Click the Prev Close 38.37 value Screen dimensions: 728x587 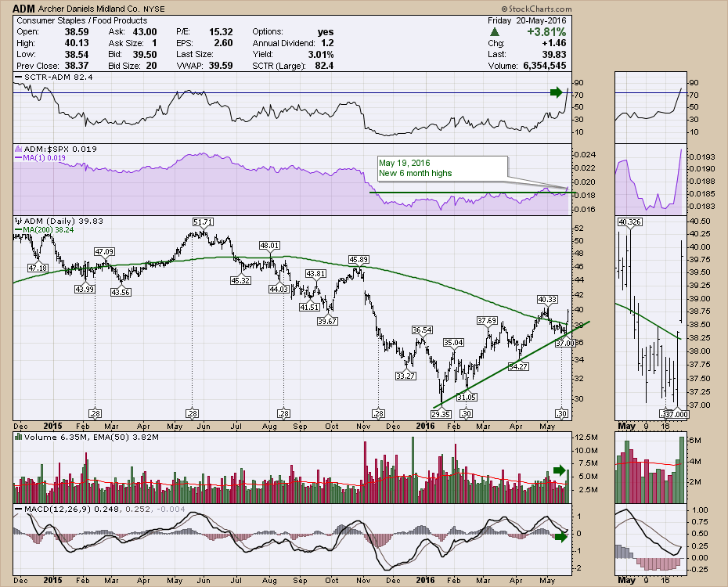(x=77, y=66)
